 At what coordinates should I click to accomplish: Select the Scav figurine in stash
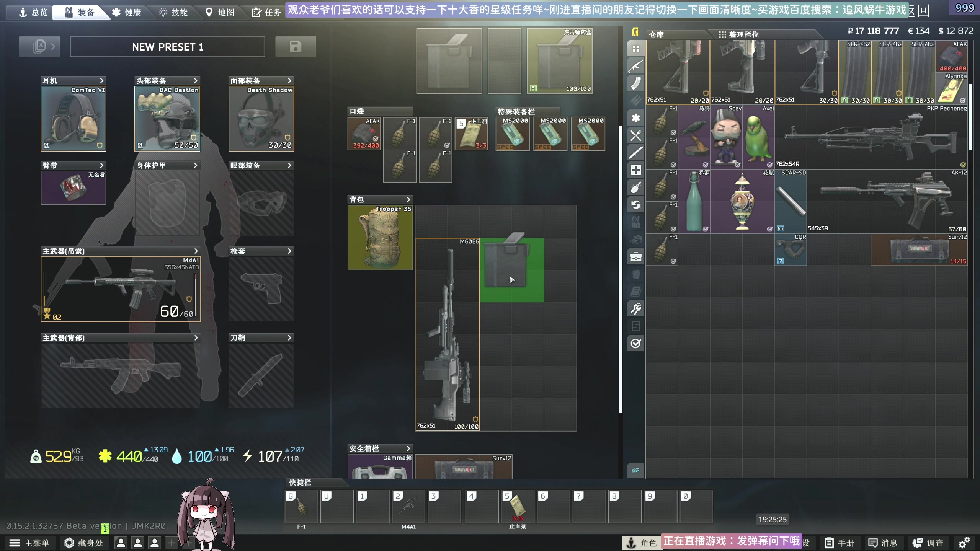[726, 137]
